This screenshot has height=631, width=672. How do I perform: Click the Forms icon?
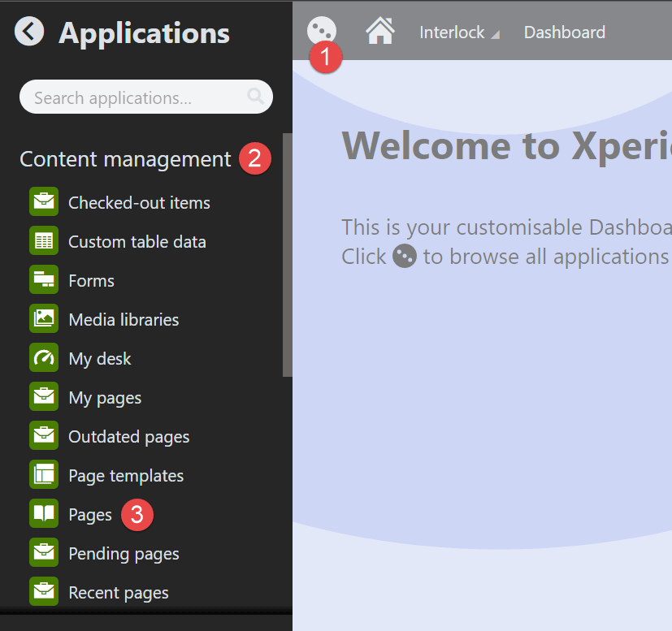coord(44,279)
